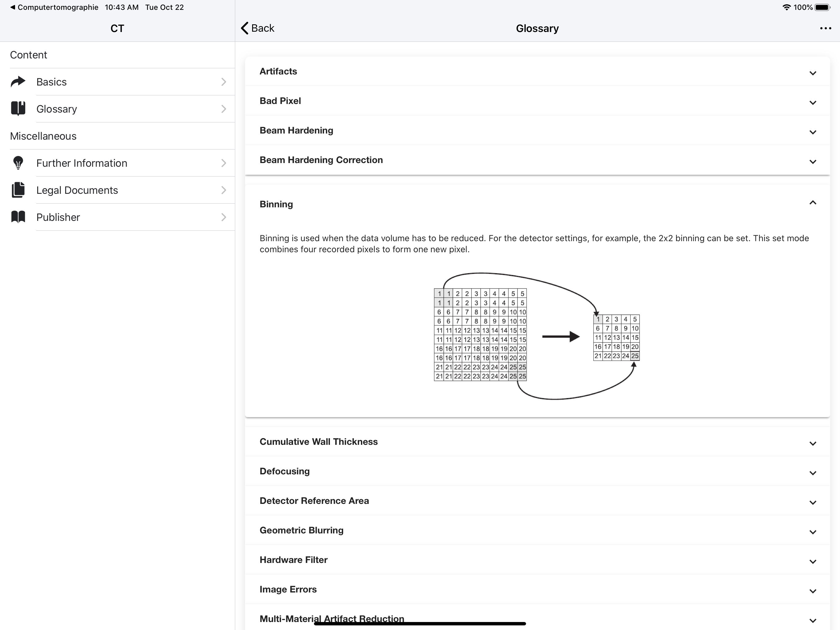Click the Publisher open-book icon

(x=18, y=217)
